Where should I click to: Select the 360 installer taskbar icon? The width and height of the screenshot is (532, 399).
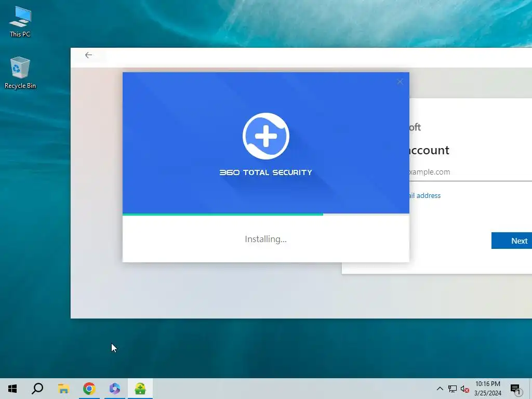(x=140, y=389)
